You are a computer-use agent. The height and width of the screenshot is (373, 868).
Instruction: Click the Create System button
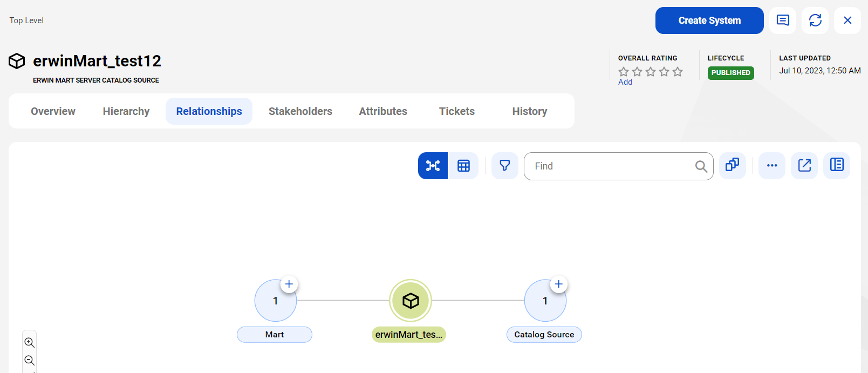(x=709, y=21)
